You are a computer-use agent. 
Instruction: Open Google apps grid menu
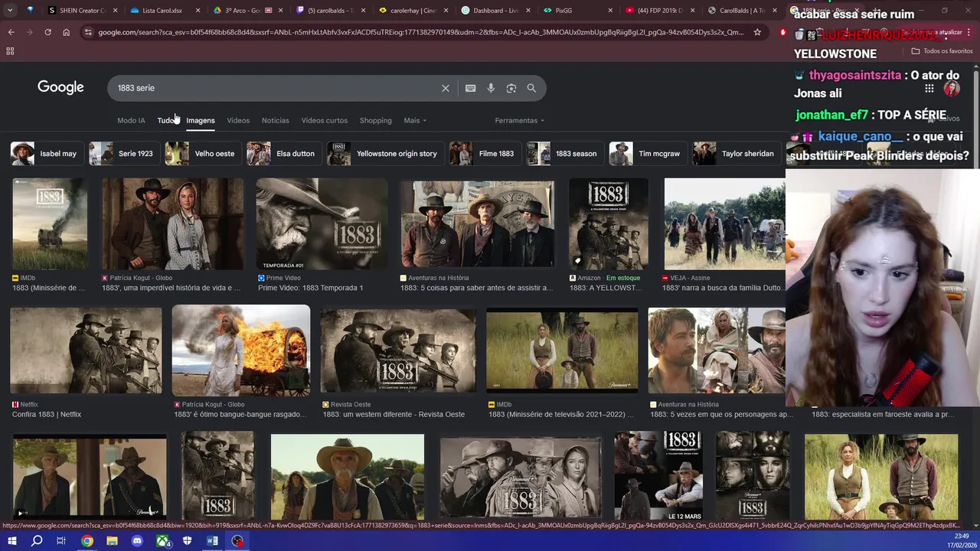point(929,88)
